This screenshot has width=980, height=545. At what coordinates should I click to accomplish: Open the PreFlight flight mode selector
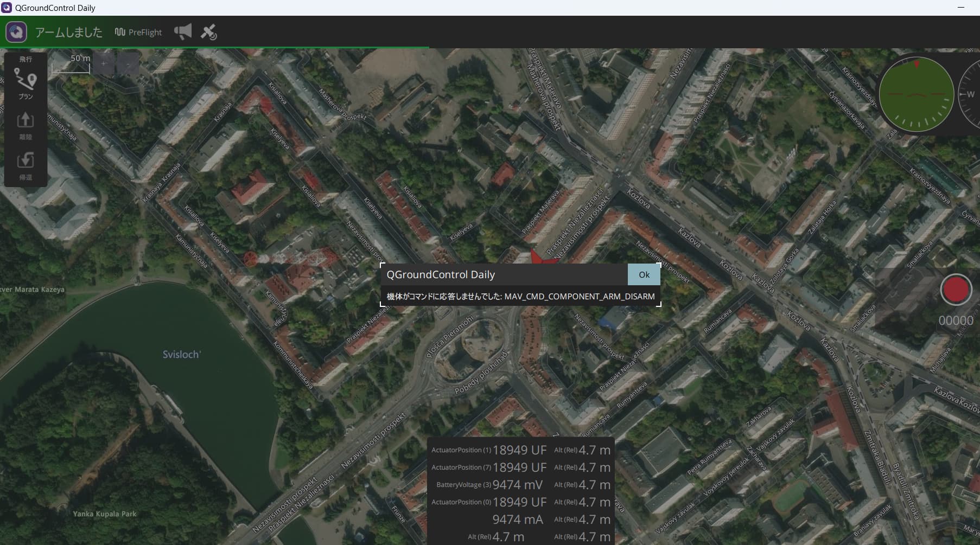point(138,32)
